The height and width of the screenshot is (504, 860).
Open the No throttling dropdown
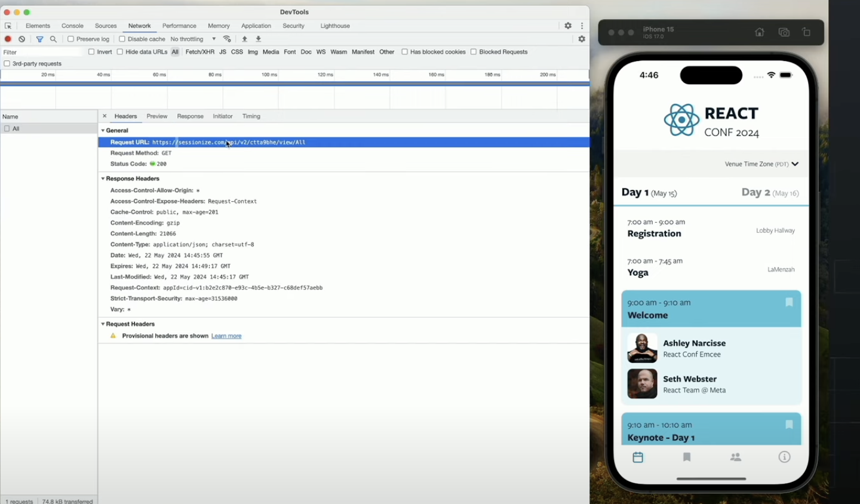(192, 38)
